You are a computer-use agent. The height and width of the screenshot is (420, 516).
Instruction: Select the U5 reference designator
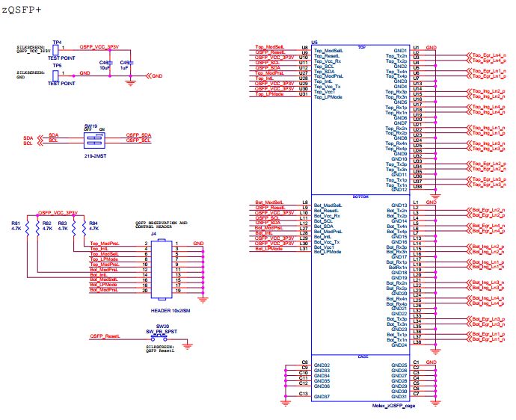point(315,43)
